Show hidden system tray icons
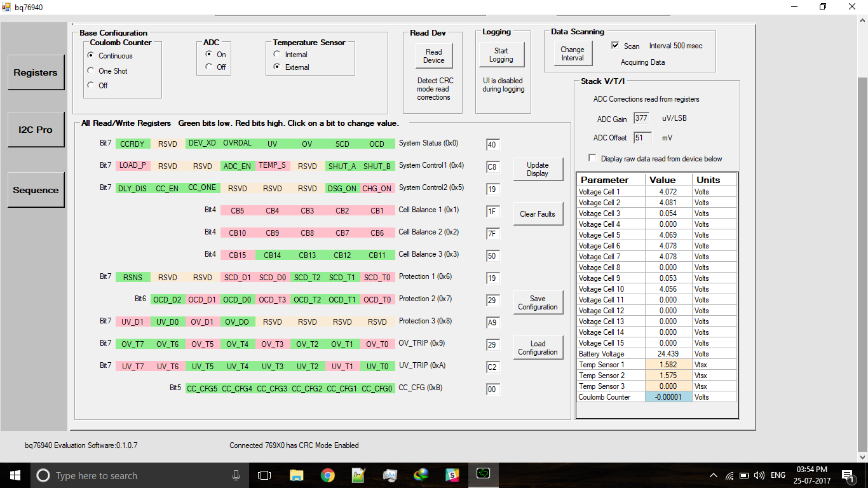 (714, 475)
